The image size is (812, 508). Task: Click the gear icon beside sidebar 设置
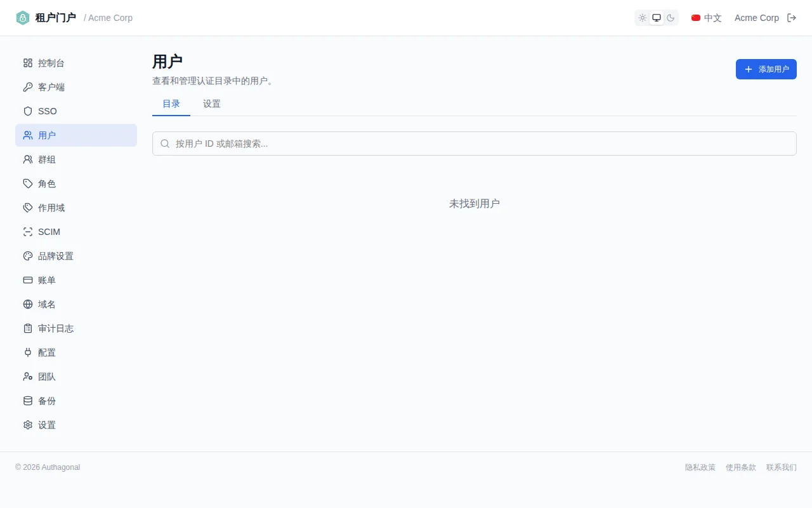[x=28, y=425]
